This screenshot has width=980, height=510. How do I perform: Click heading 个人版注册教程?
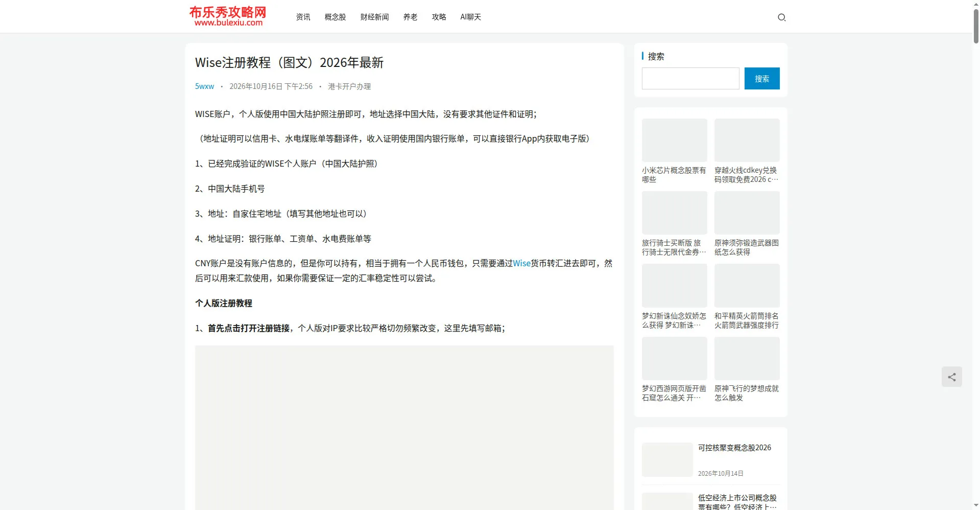224,303
